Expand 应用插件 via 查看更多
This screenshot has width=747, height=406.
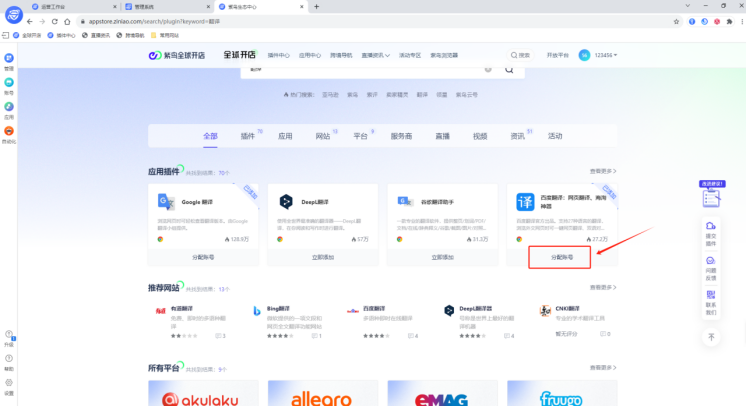pyautogui.click(x=603, y=171)
